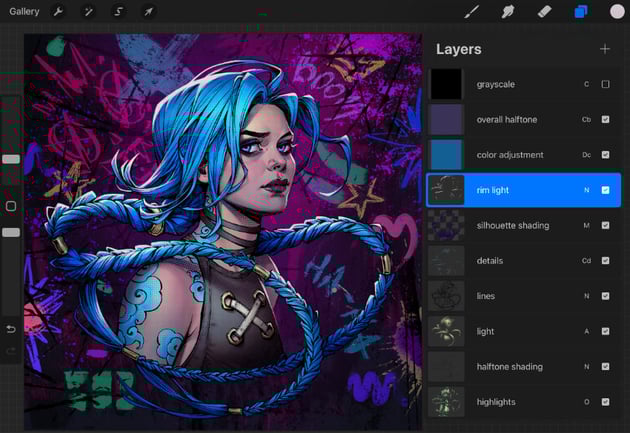The image size is (630, 433).
Task: Open blend mode Cd for details
Action: pyautogui.click(x=587, y=261)
